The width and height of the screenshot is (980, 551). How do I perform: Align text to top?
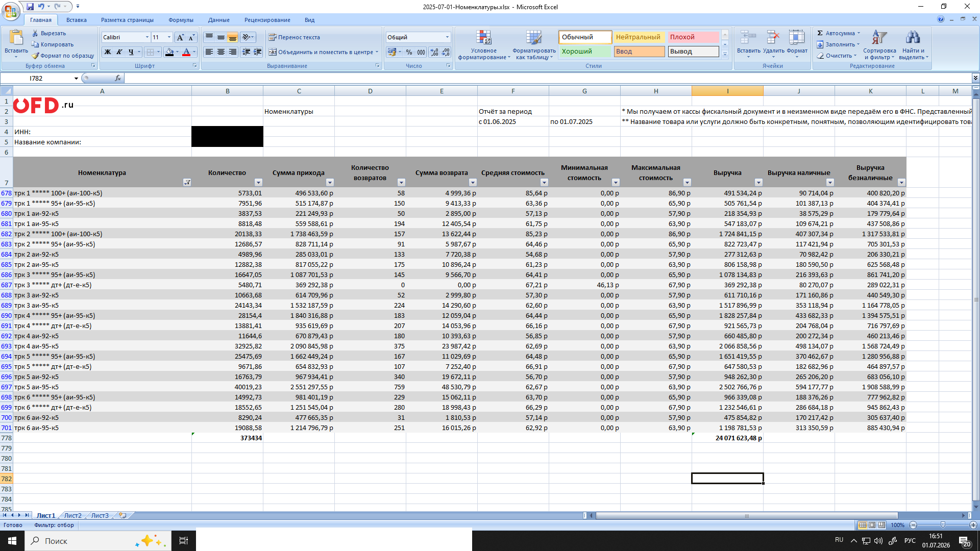pyautogui.click(x=209, y=37)
